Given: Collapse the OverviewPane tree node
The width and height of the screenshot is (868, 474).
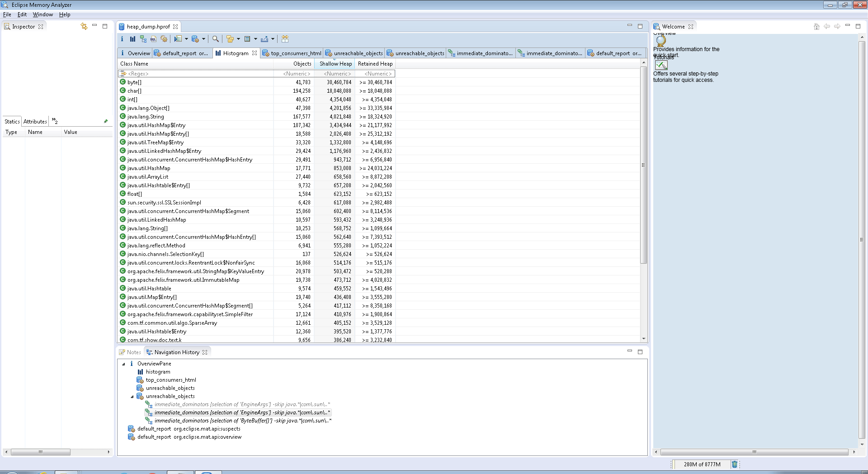Looking at the screenshot, I should pos(123,364).
